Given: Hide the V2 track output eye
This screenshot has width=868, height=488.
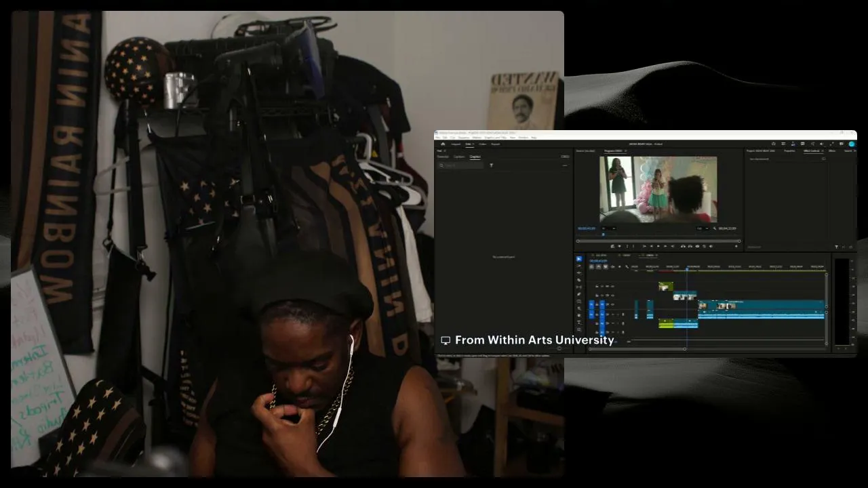Looking at the screenshot, I should [x=612, y=295].
